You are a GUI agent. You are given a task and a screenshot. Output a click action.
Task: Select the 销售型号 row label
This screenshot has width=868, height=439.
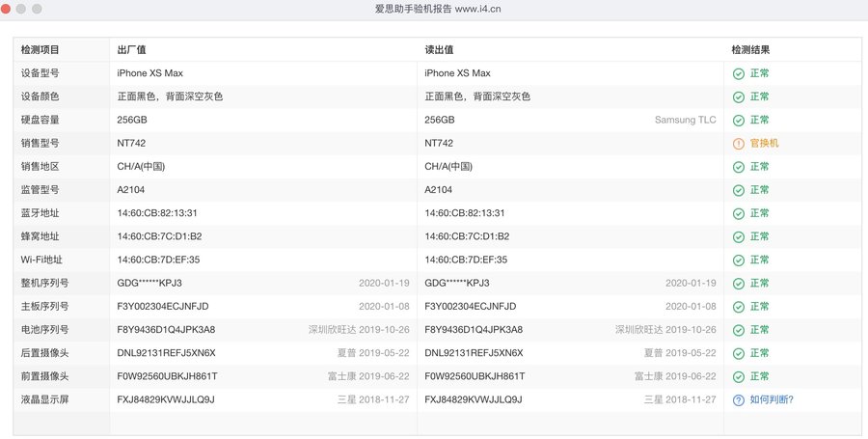pyautogui.click(x=40, y=143)
